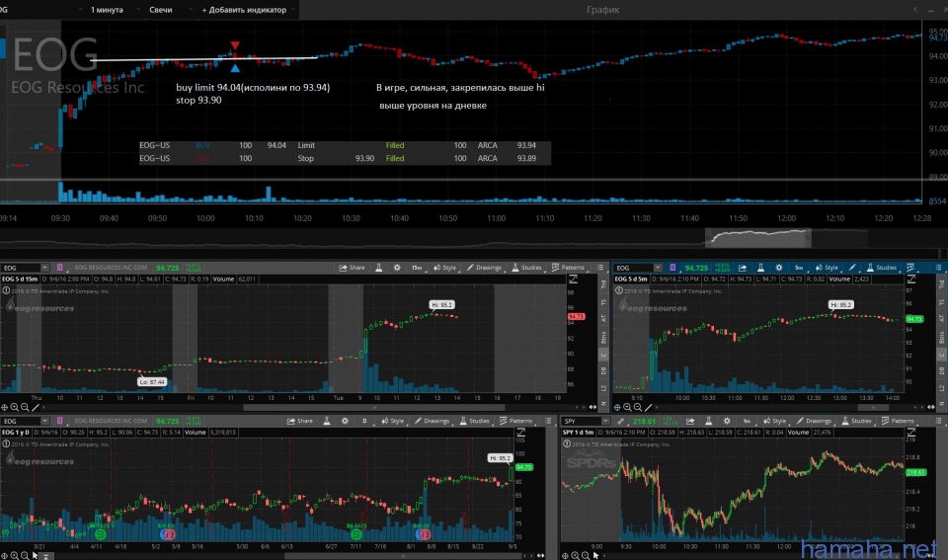Open flask icon in 5m EOG chart

click(760, 268)
